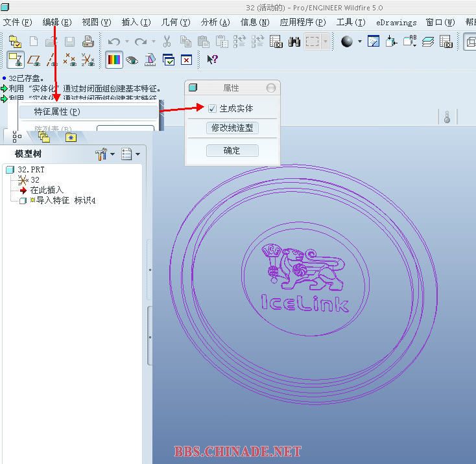The height and width of the screenshot is (464, 476).
Task: Toggle datum points display
Action: point(70,60)
